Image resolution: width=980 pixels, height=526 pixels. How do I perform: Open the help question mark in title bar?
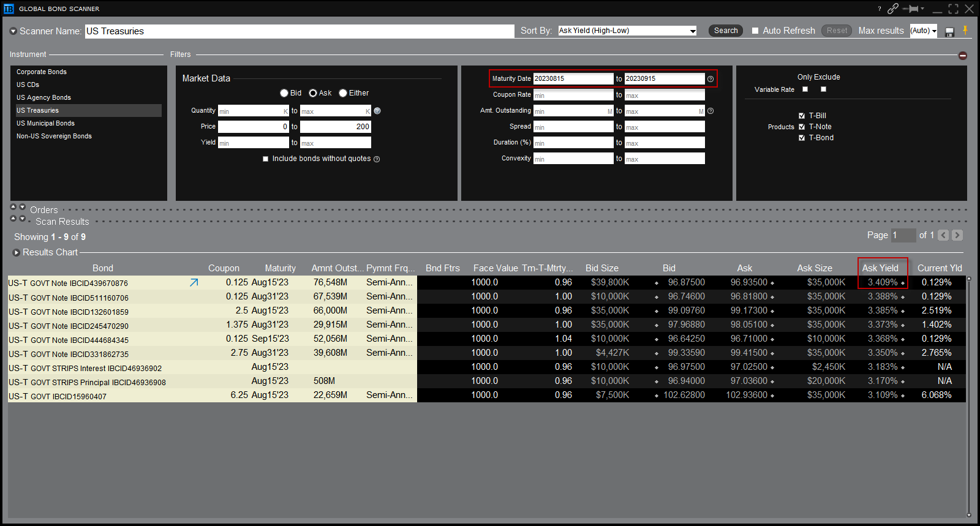880,9
